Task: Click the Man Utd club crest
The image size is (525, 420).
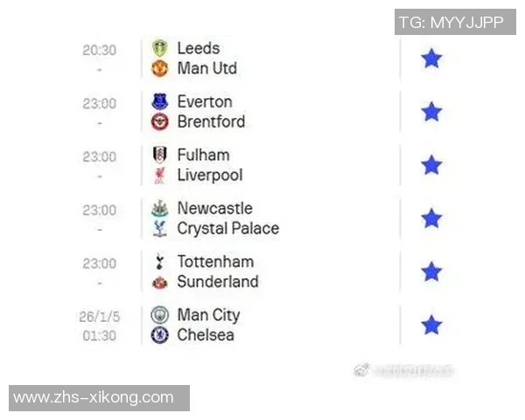Action: (x=159, y=68)
